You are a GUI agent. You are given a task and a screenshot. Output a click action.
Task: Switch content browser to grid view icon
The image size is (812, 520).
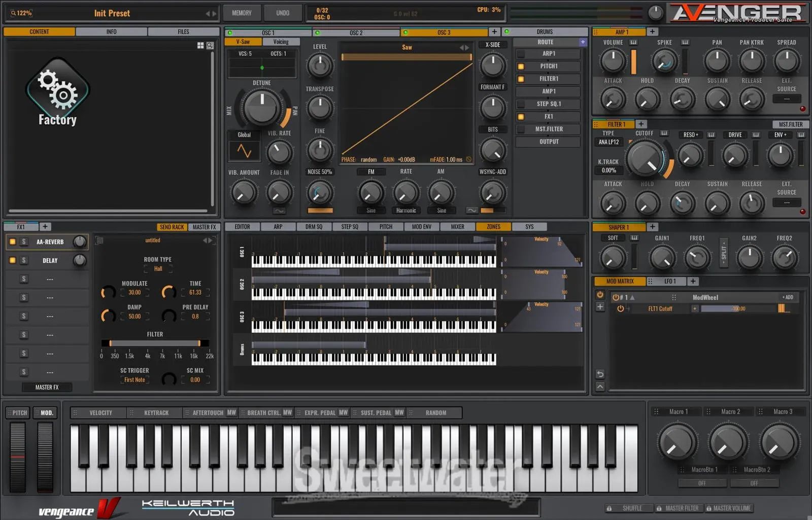coord(200,46)
